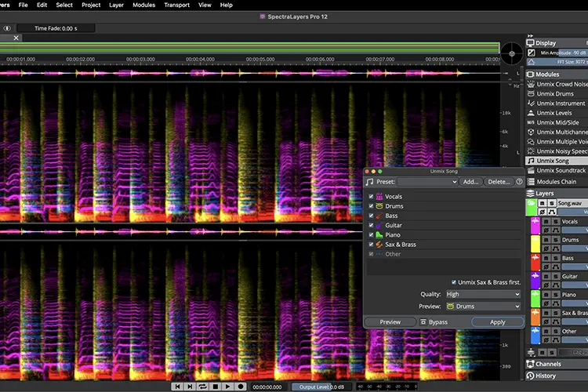The height and width of the screenshot is (392, 588).
Task: Open the Unmix Mid/Side module
Action: tap(557, 122)
